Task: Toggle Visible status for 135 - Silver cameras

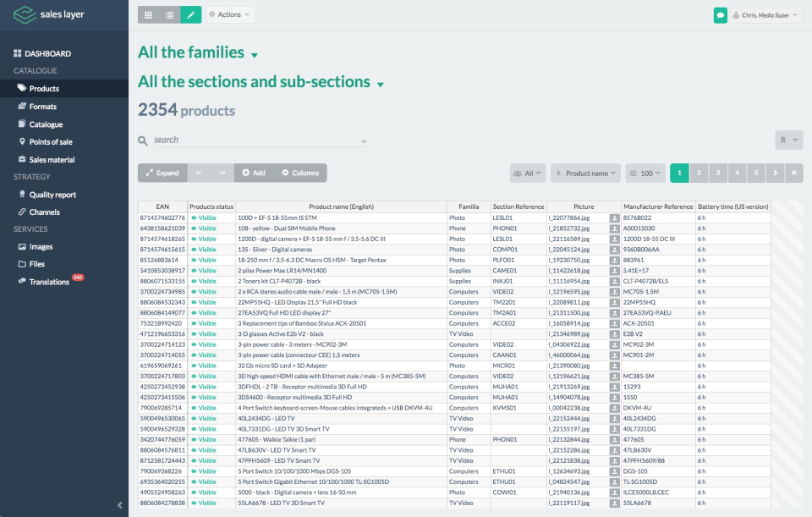Action: [204, 250]
